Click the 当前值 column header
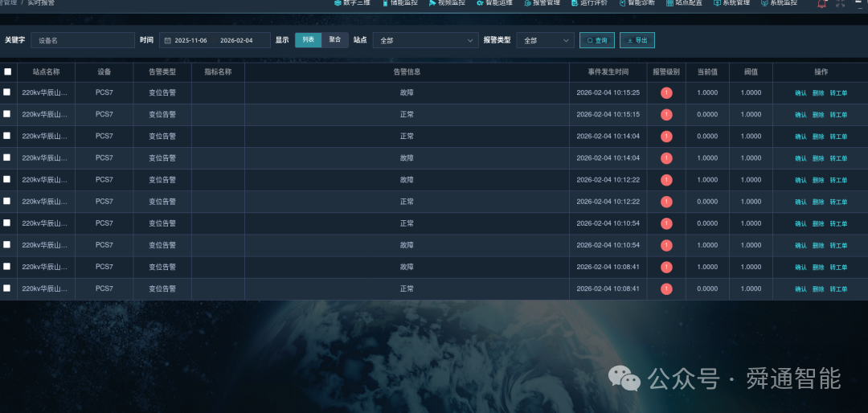The height and width of the screenshot is (413, 868). click(x=707, y=72)
